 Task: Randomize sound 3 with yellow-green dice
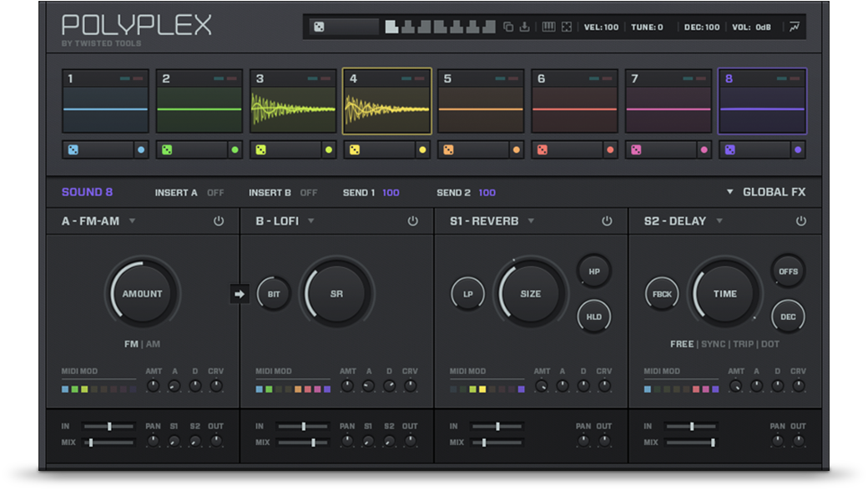click(260, 149)
